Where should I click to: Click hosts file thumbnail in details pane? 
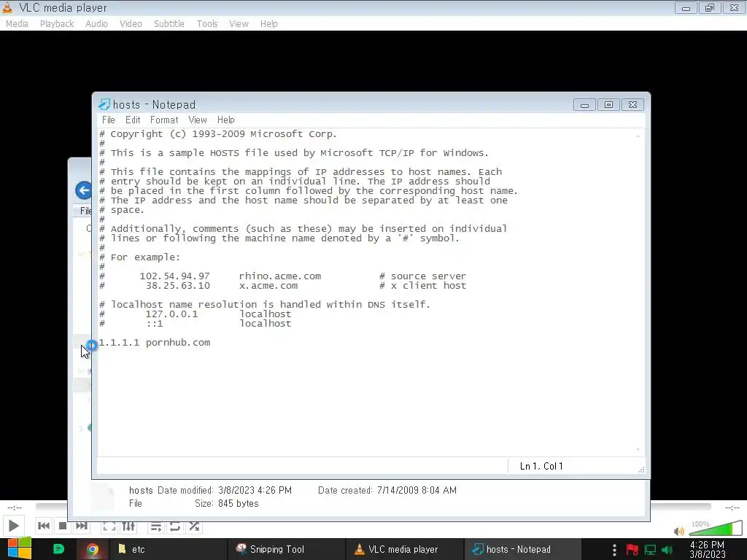[102, 497]
